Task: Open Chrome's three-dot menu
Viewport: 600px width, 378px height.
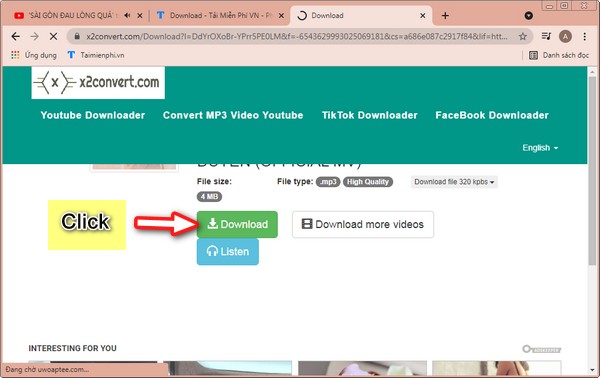Action: coord(584,36)
